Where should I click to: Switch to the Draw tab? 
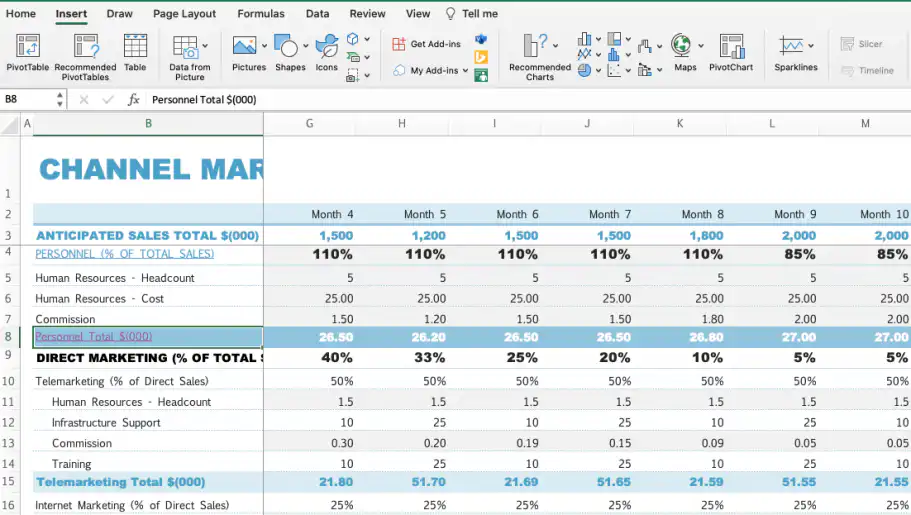(120, 13)
